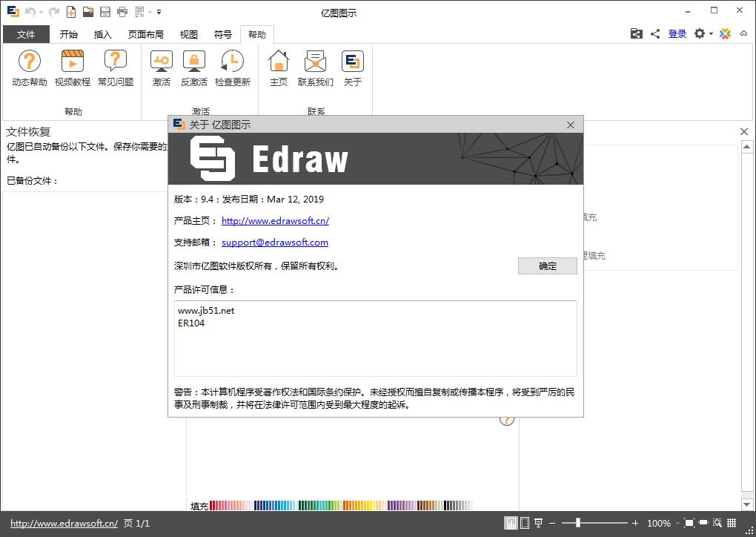Click the save floppy disk icon
The width and height of the screenshot is (756, 537).
coord(105,12)
